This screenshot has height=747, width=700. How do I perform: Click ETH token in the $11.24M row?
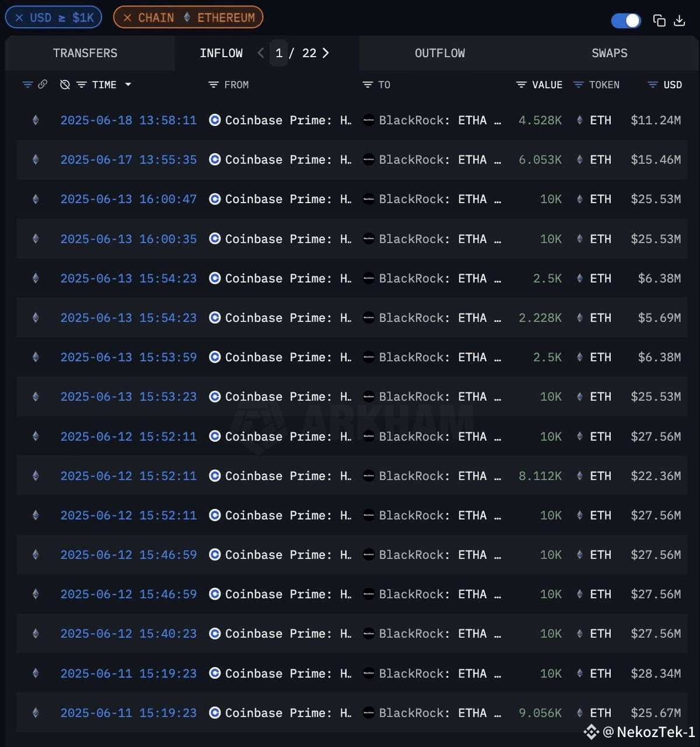click(x=594, y=120)
